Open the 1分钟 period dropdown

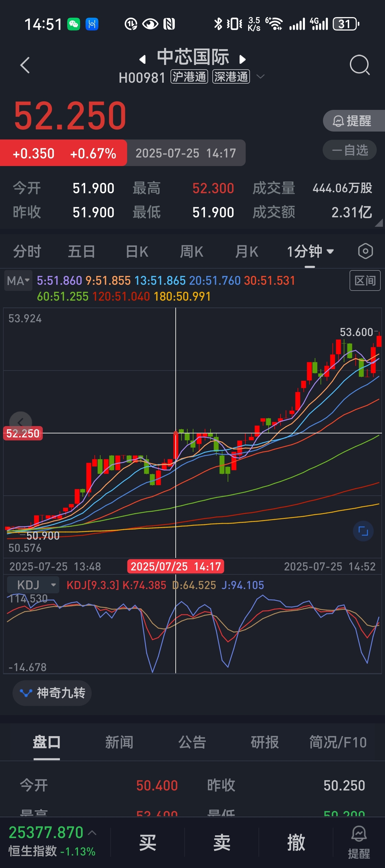point(310,251)
